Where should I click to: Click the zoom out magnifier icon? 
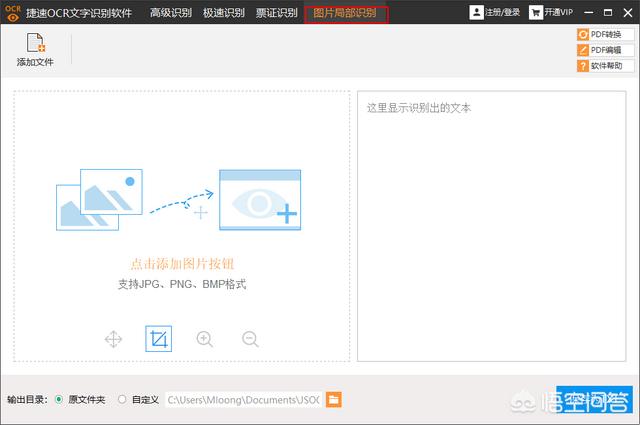(250, 339)
